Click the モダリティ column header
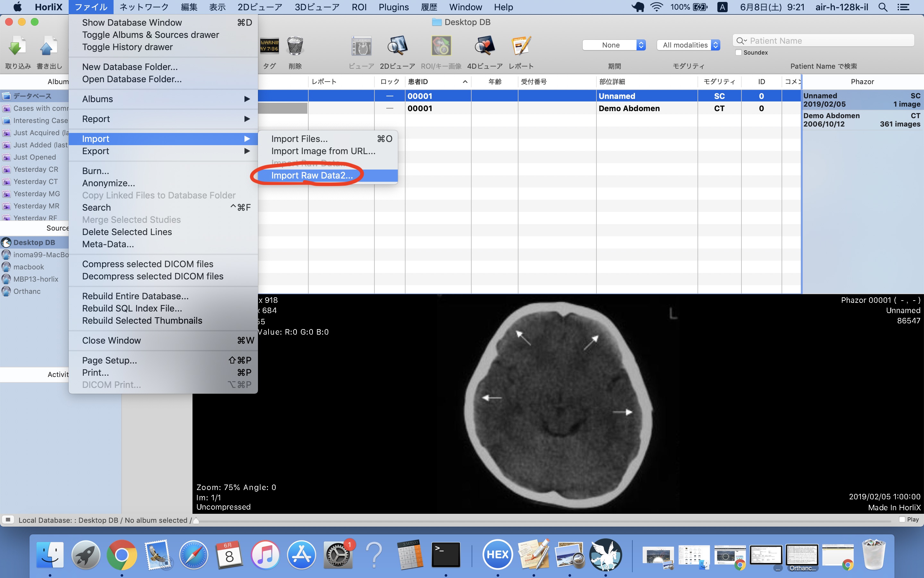Viewport: 924px width, 578px height. pyautogui.click(x=719, y=82)
